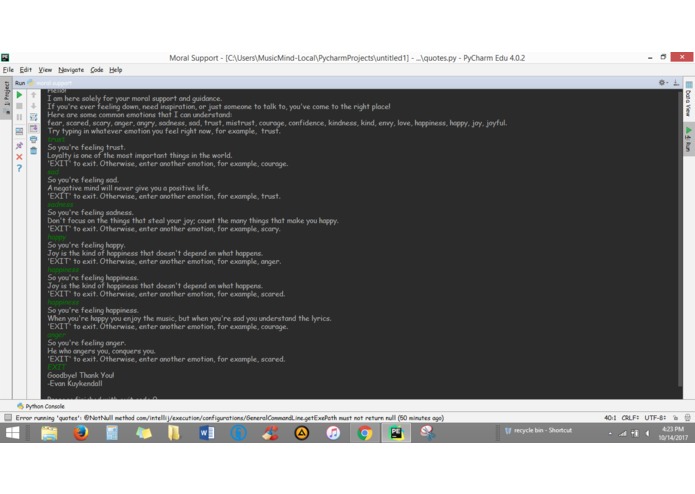Image resolution: width=695 pixels, height=494 pixels.
Task: Open the File menu
Action: pos(8,70)
